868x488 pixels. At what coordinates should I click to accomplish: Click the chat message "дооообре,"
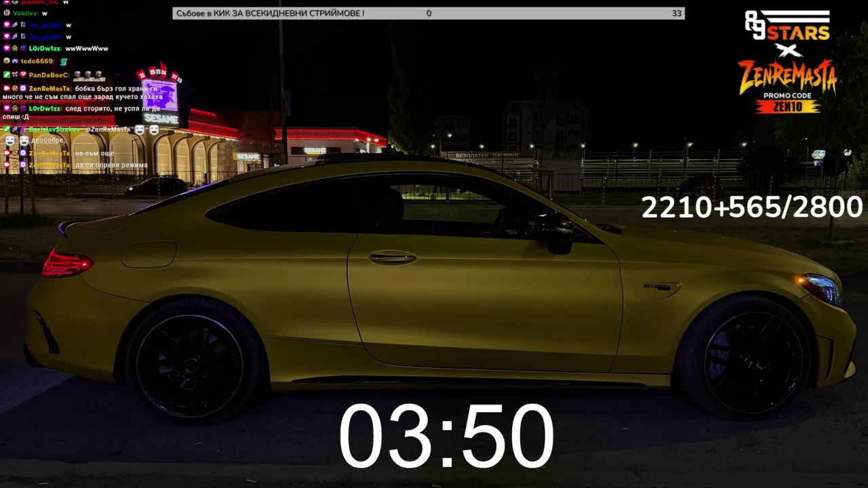pos(48,140)
